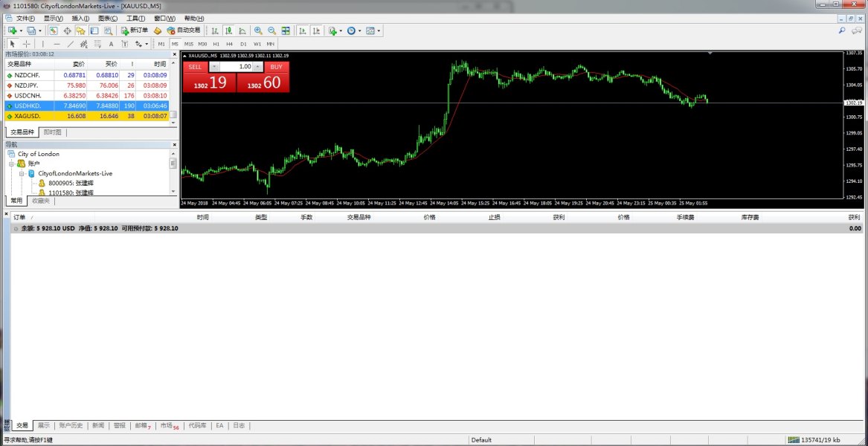Switch chart timeframe to H1

click(216, 44)
